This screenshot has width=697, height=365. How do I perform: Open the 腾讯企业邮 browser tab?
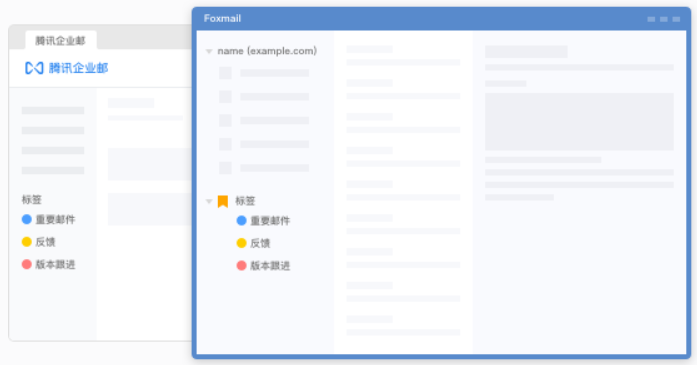click(x=61, y=40)
